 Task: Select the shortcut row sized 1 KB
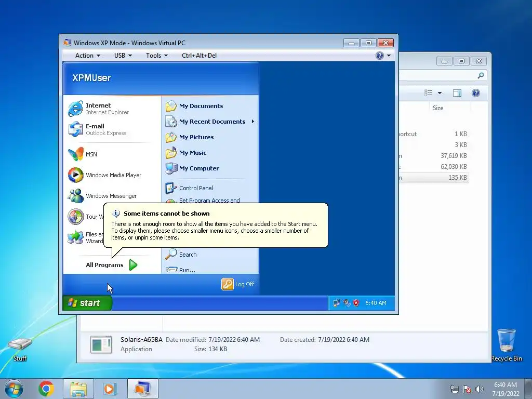434,134
